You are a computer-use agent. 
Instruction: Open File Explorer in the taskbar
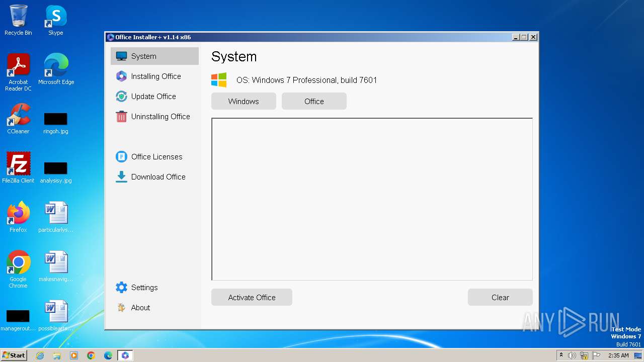pos(57,355)
